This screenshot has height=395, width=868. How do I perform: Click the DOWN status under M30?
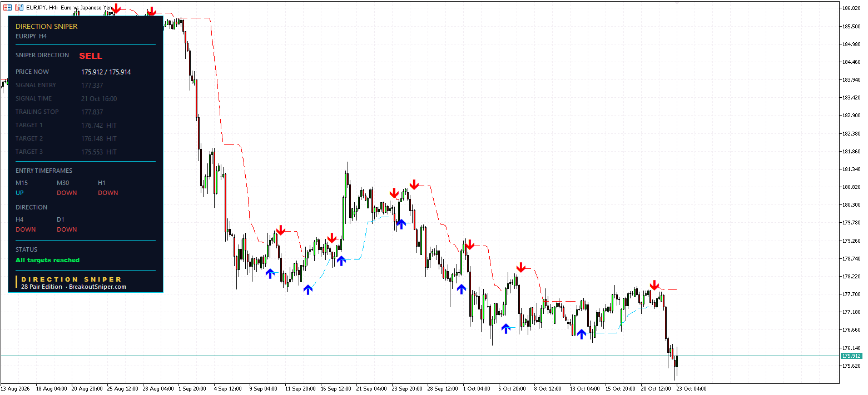(67, 193)
